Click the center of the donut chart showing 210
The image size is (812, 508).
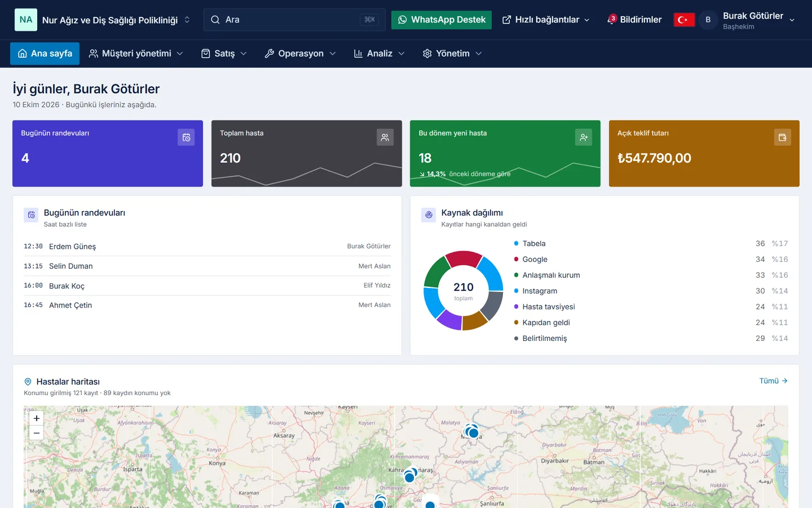[x=464, y=291]
